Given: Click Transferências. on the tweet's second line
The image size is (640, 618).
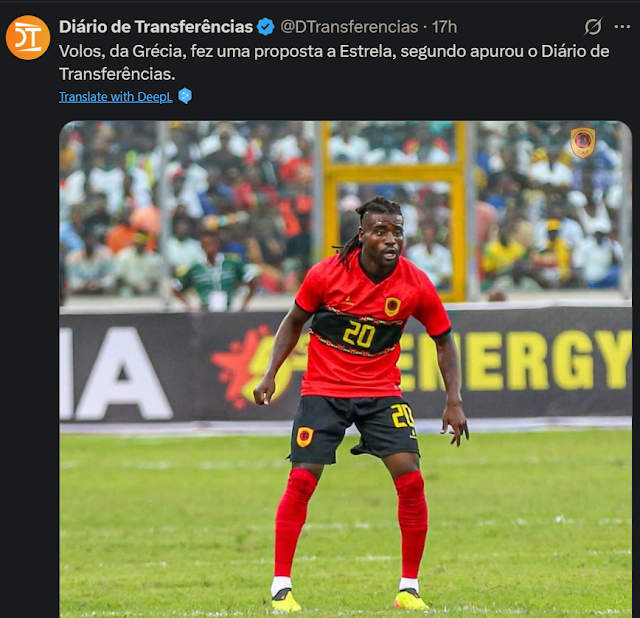Looking at the screenshot, I should click(x=117, y=74).
